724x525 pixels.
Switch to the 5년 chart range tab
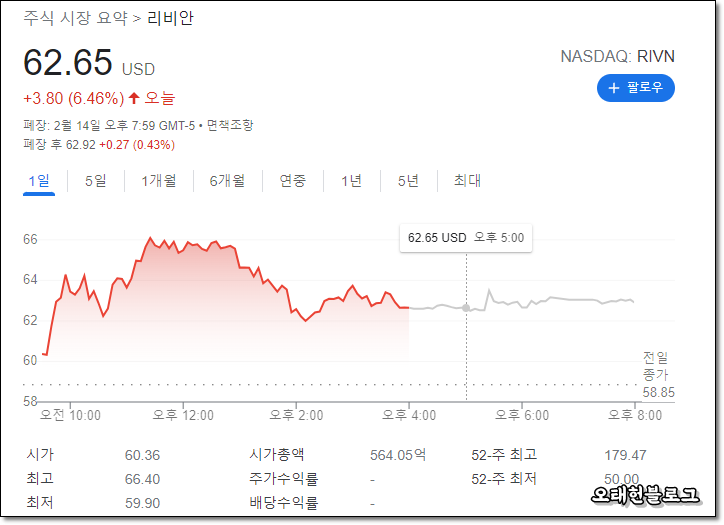click(x=408, y=181)
